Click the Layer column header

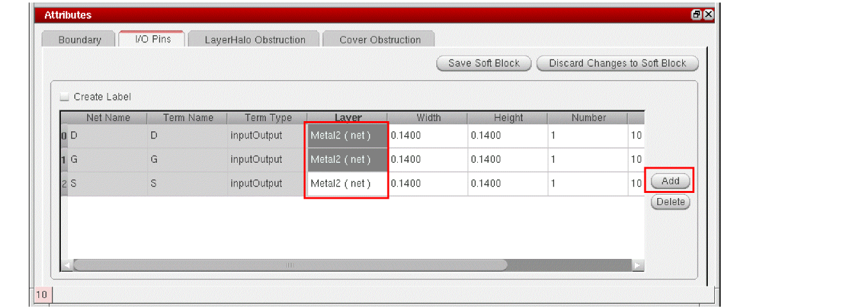(347, 118)
